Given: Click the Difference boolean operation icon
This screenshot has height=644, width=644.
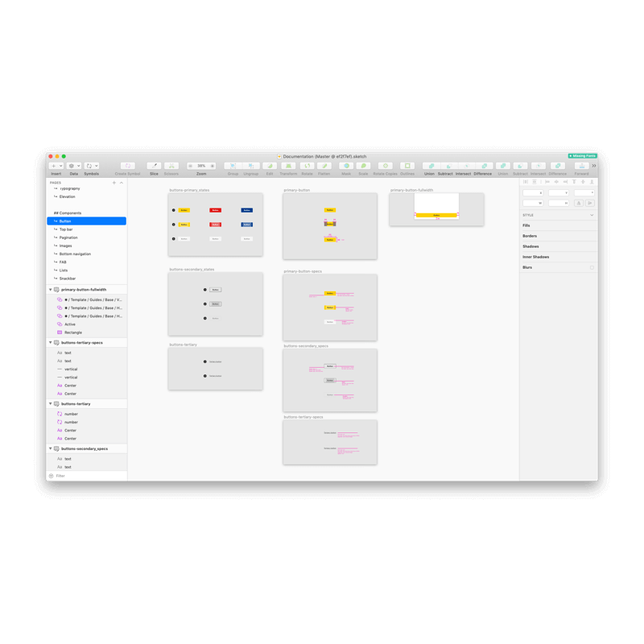Looking at the screenshot, I should [x=483, y=166].
